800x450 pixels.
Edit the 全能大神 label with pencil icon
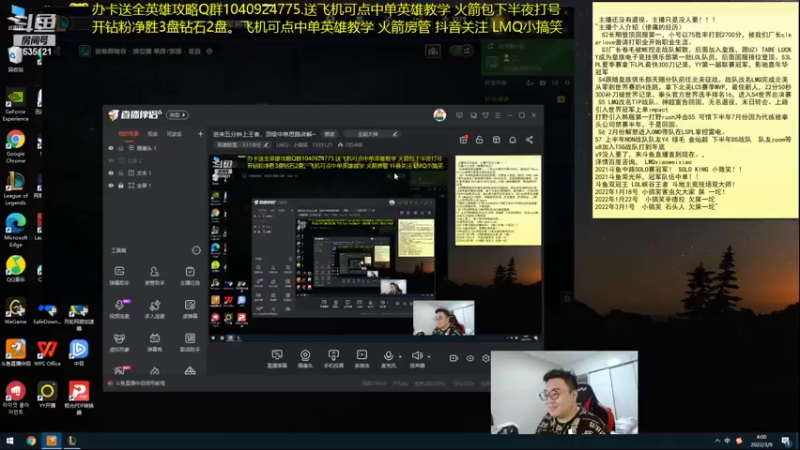pos(395,134)
